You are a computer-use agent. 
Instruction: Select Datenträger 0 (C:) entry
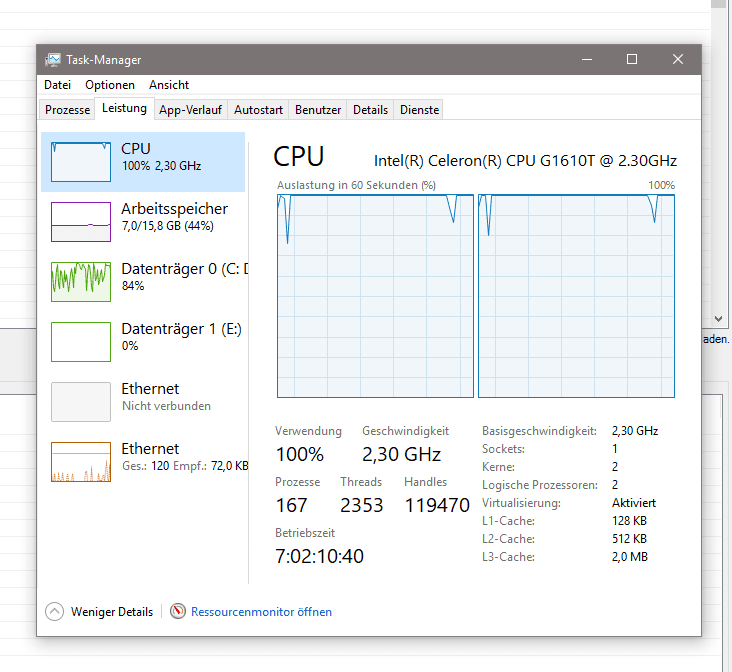[143, 282]
